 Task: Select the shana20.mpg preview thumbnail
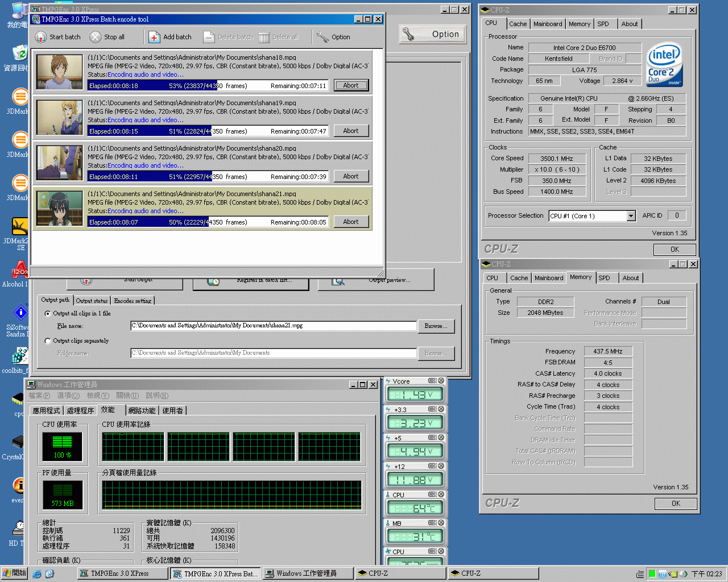(60, 163)
